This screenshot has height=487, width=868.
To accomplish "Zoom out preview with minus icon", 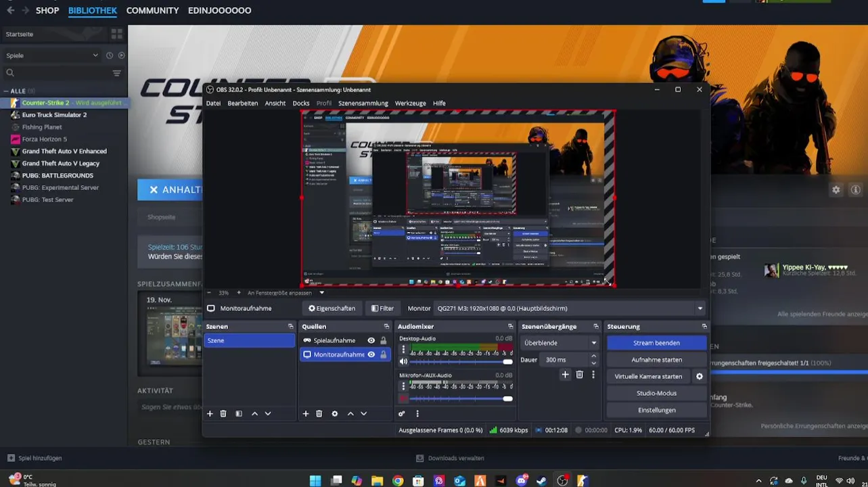I will click(208, 293).
